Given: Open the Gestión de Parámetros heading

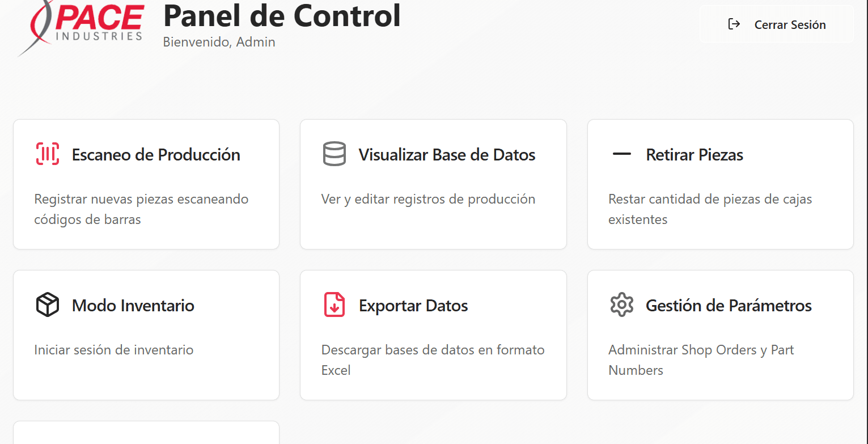Looking at the screenshot, I should pyautogui.click(x=729, y=306).
